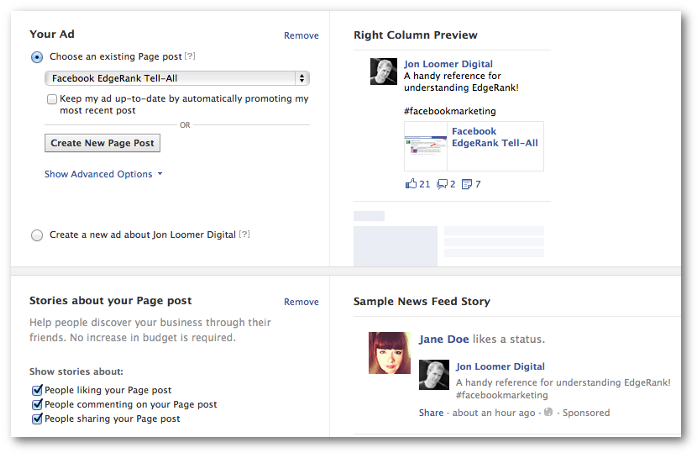This screenshot has width=700, height=456.
Task: Click Jane Doe name in news feed story
Action: point(444,339)
